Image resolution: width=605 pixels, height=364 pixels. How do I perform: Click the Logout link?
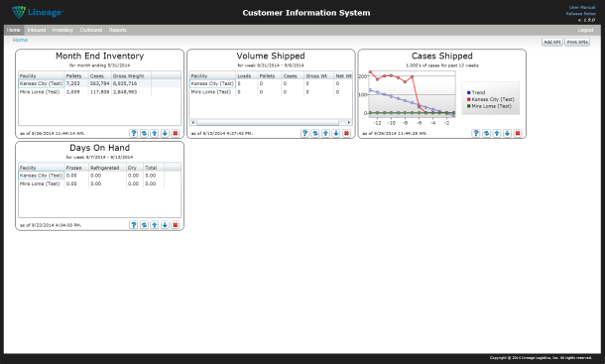(585, 30)
